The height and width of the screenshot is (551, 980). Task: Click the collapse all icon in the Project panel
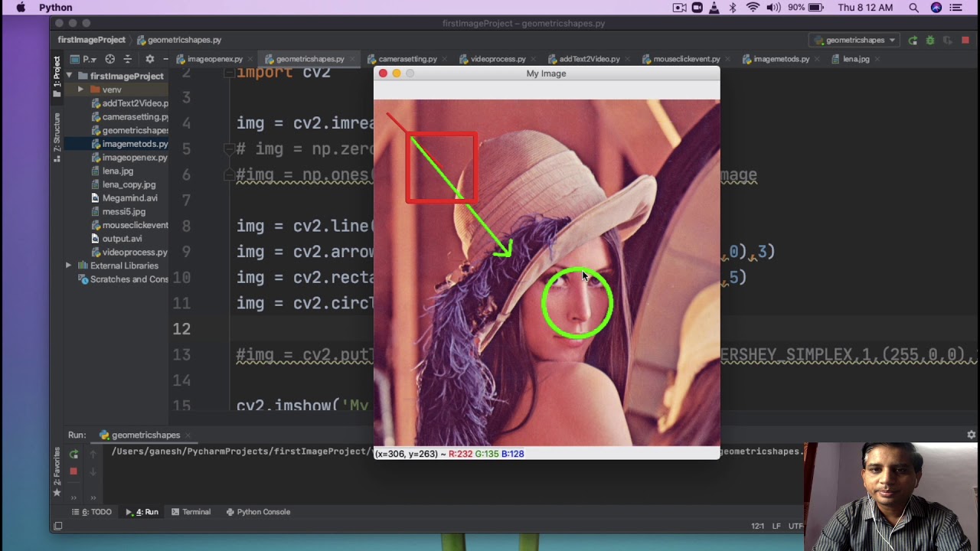tap(127, 59)
